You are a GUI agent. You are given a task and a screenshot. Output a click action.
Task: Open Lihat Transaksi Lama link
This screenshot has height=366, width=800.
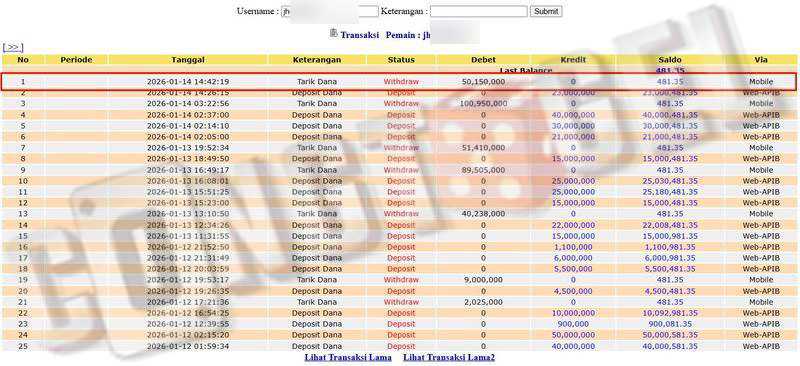[348, 357]
